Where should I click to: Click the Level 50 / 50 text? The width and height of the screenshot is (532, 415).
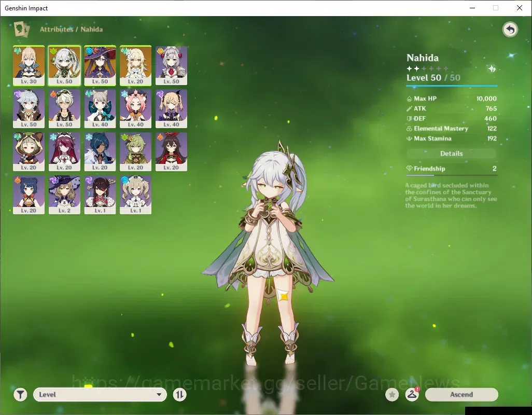[433, 78]
